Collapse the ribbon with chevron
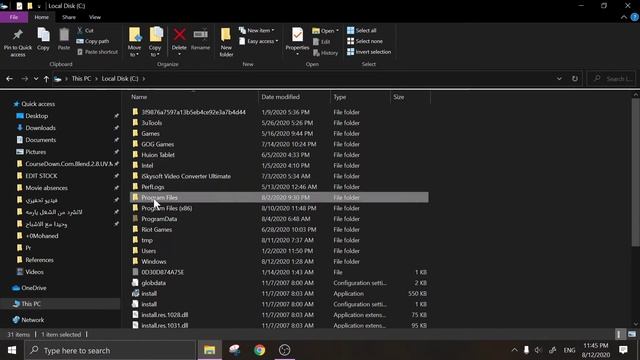The image size is (640, 360). [x=624, y=17]
